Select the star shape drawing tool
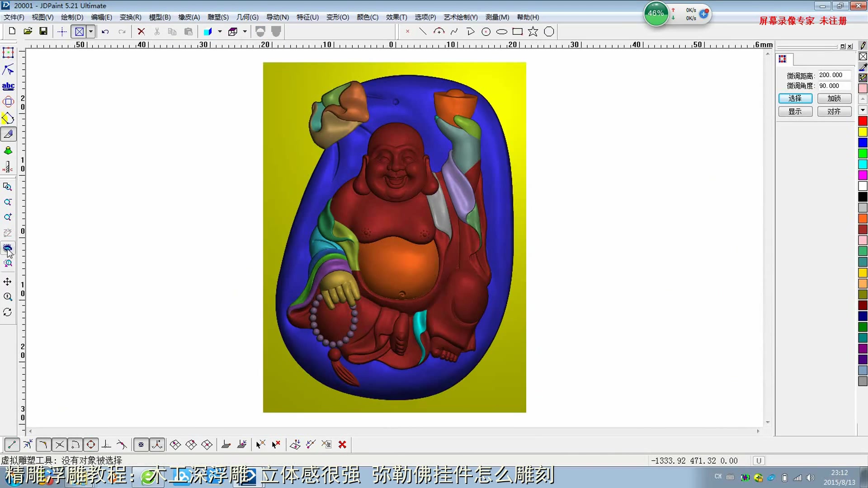The image size is (868, 488). (x=533, y=32)
